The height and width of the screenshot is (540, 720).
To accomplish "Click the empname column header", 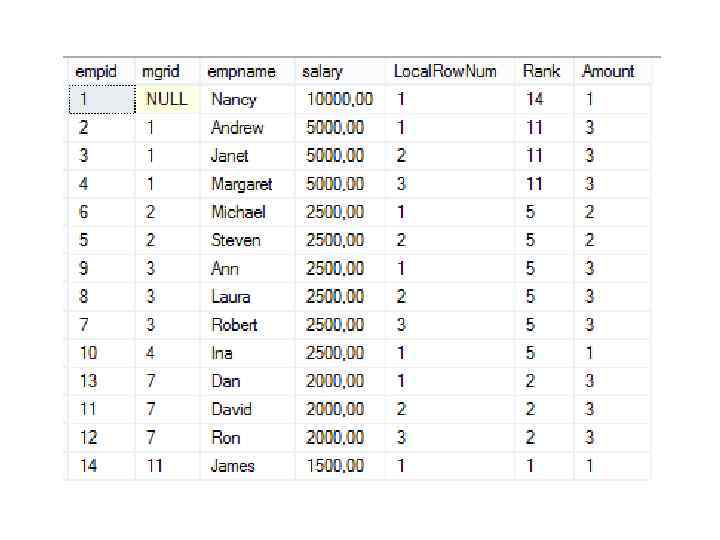I will coord(241,71).
